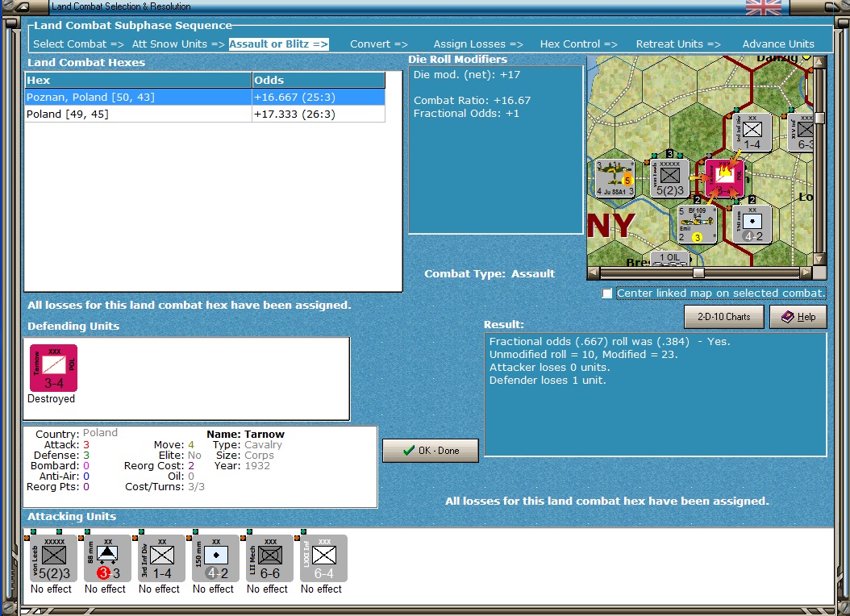Image resolution: width=850 pixels, height=616 pixels.
Task: Click the Destroyed label under Tarnow
Action: (x=51, y=399)
